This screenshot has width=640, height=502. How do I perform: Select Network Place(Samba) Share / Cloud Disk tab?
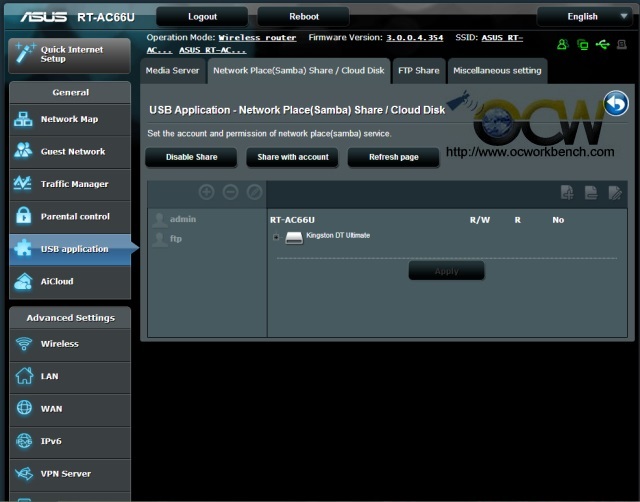coord(299,71)
